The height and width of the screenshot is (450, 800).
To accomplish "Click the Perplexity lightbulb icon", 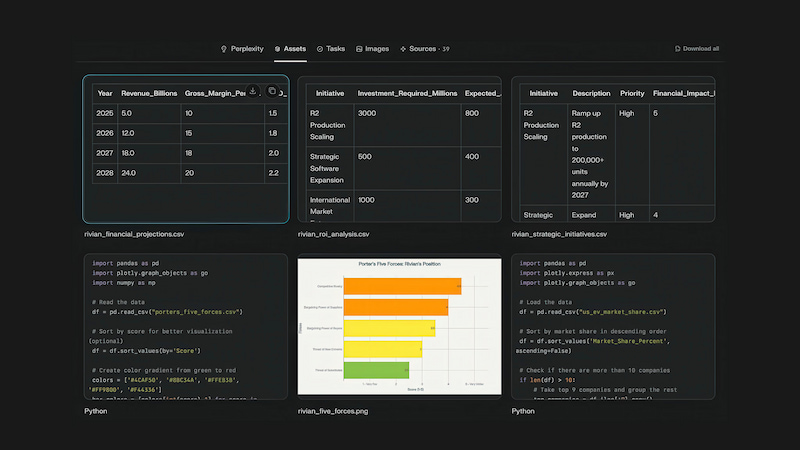I will pyautogui.click(x=224, y=48).
